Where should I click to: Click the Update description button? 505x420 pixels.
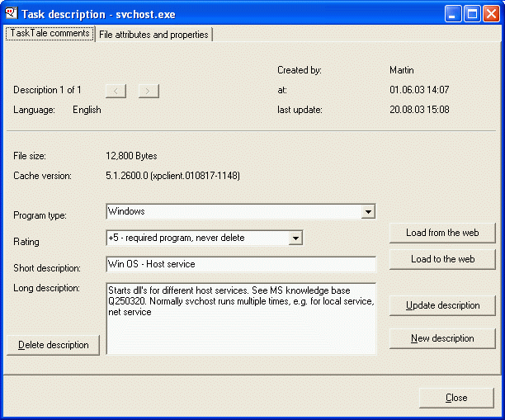click(x=442, y=305)
